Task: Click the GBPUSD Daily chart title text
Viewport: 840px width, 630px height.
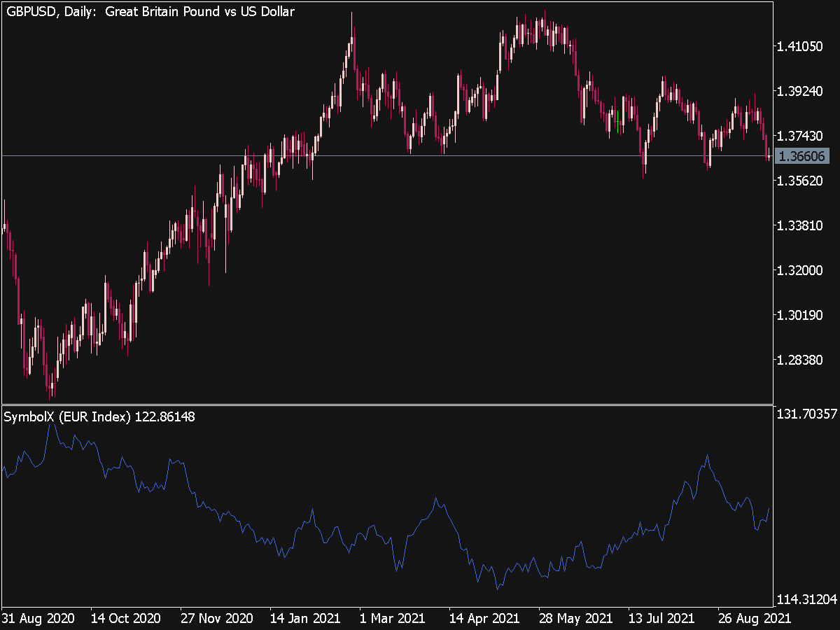Action: click(x=150, y=11)
